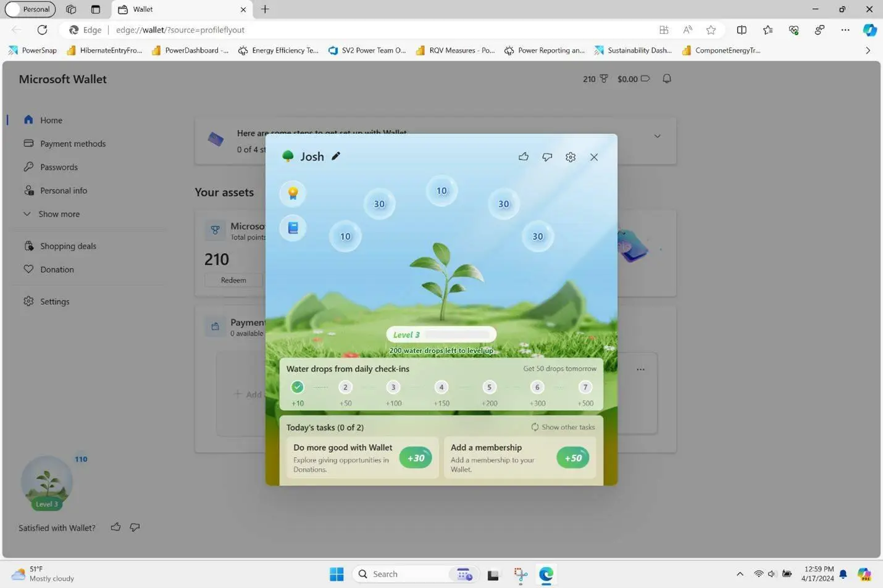Click the thumbs up icon in tree popup

click(x=524, y=157)
